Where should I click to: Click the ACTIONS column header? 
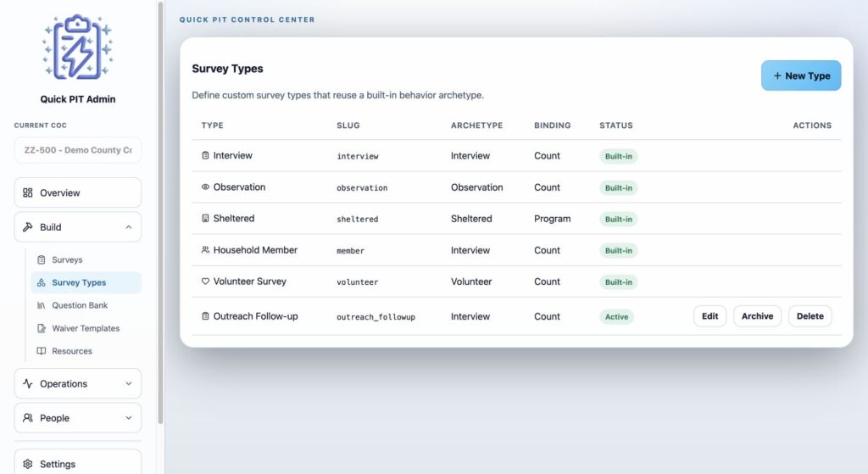click(x=812, y=125)
